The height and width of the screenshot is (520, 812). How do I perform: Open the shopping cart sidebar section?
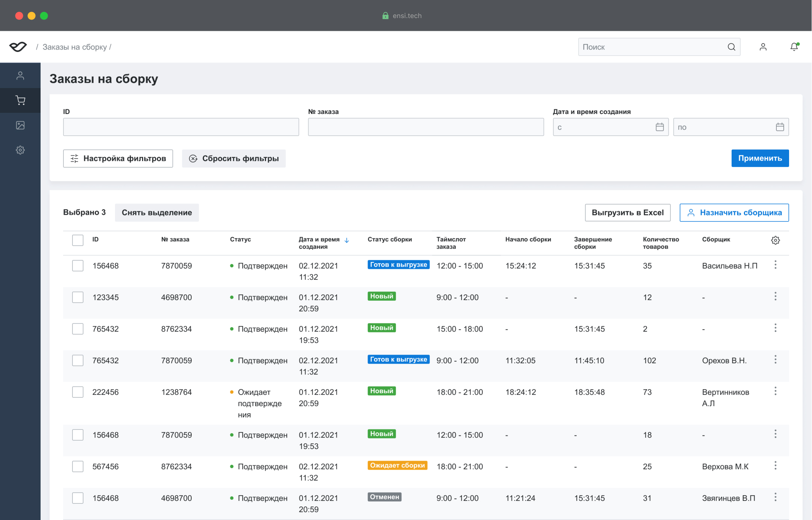pos(20,100)
